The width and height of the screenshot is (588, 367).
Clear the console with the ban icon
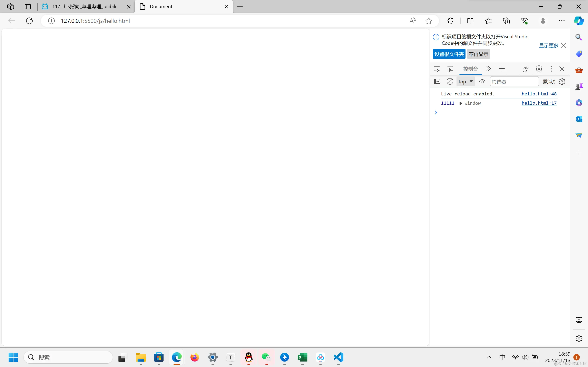pyautogui.click(x=450, y=82)
